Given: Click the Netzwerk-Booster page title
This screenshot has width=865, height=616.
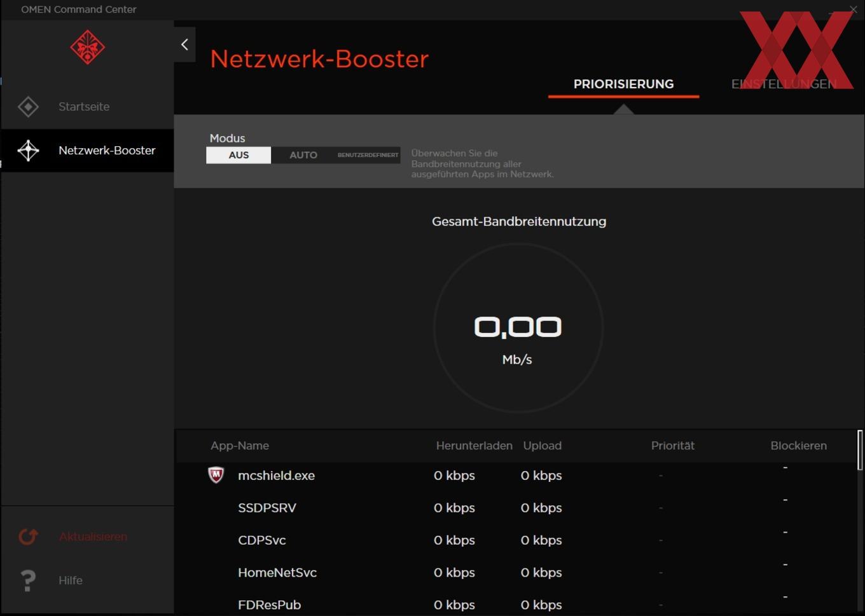Looking at the screenshot, I should (x=319, y=59).
